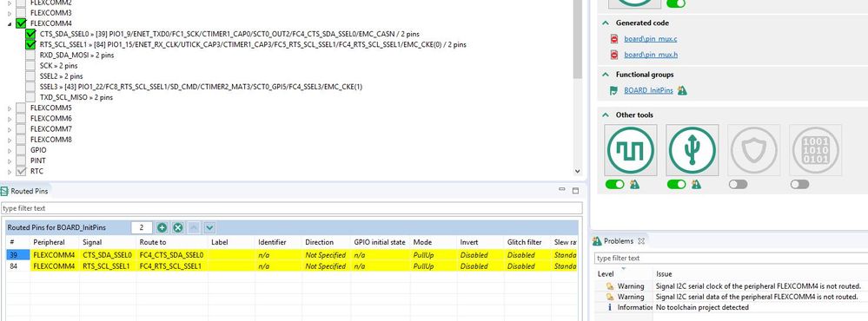The image size is (868, 321).
Task: Check the SCK signal checkbox
Action: (30, 66)
